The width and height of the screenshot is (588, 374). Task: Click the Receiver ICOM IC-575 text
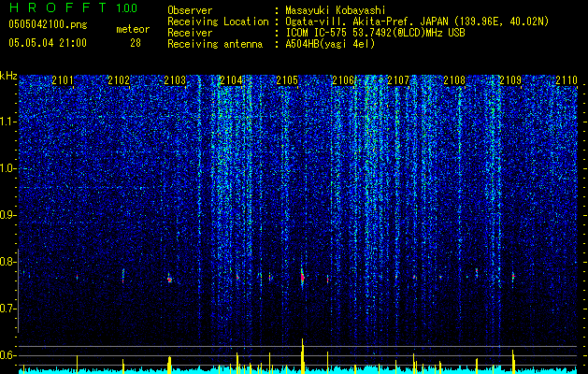[x=375, y=33]
